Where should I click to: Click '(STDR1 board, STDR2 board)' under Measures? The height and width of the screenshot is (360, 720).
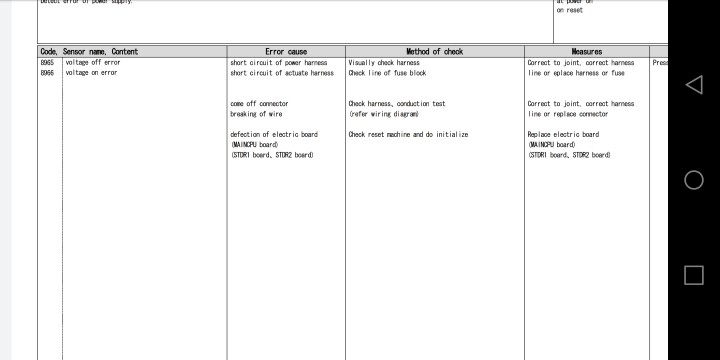[x=569, y=155]
